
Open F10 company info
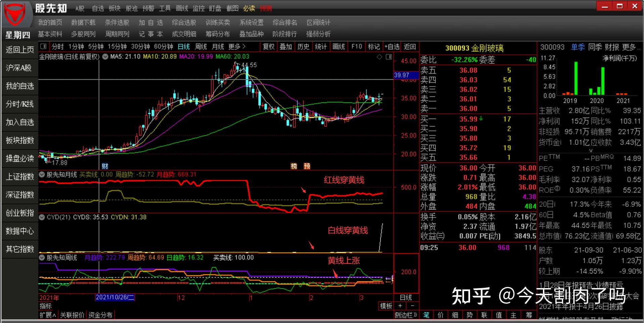(357, 46)
